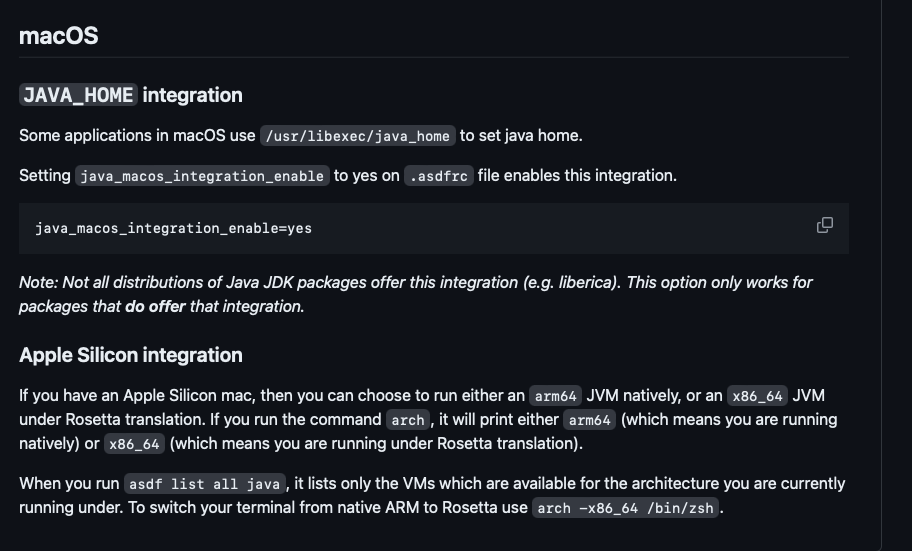
Task: Click inside the java_macos_integration_enable=yes code block
Action: (x=434, y=228)
